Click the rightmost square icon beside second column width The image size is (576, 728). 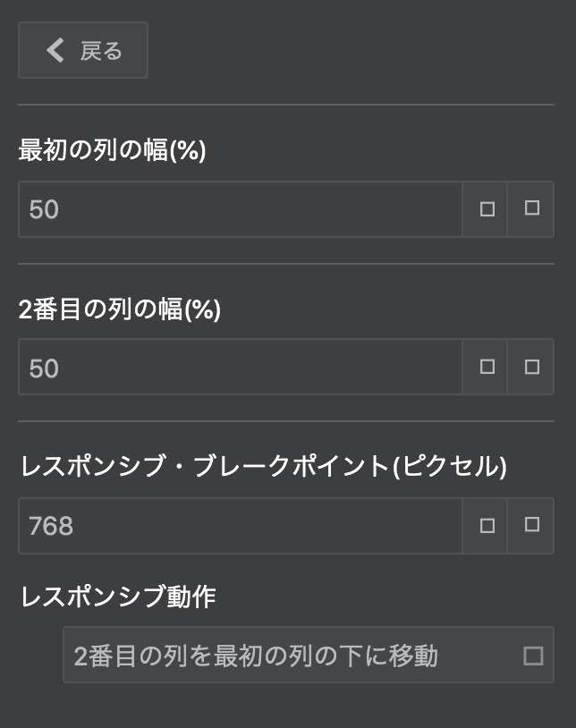530,368
